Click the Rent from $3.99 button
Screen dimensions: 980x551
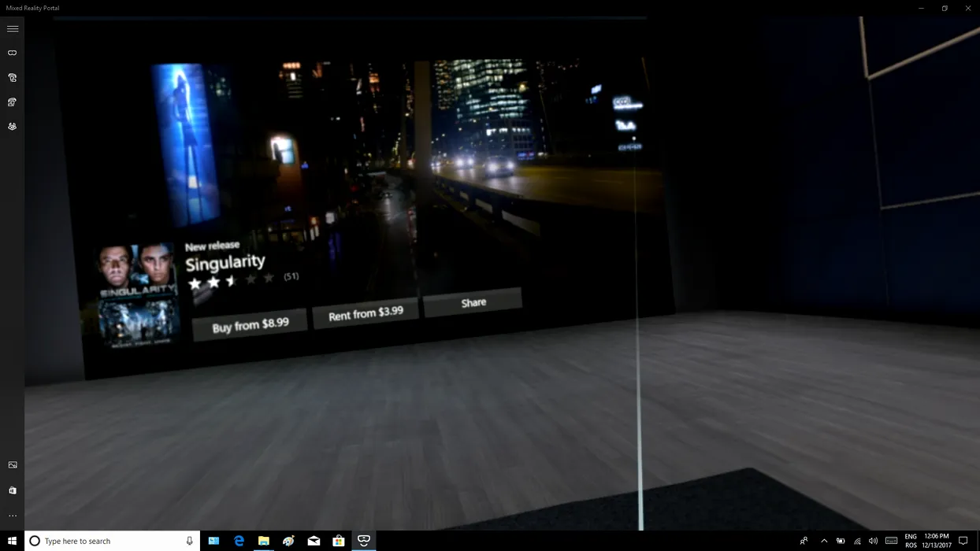[366, 313]
